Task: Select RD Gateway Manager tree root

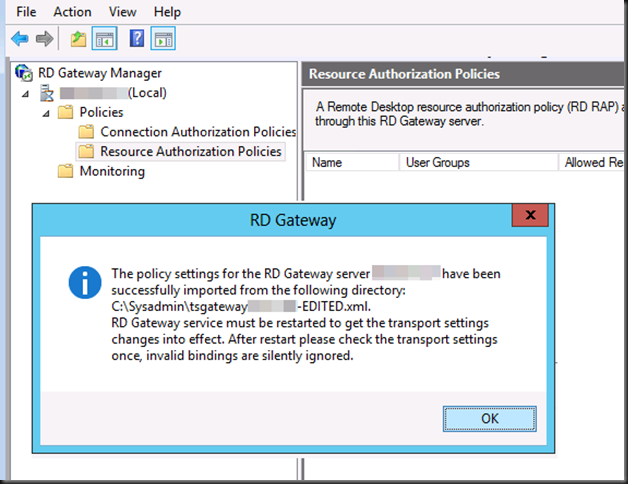Action: 100,73
